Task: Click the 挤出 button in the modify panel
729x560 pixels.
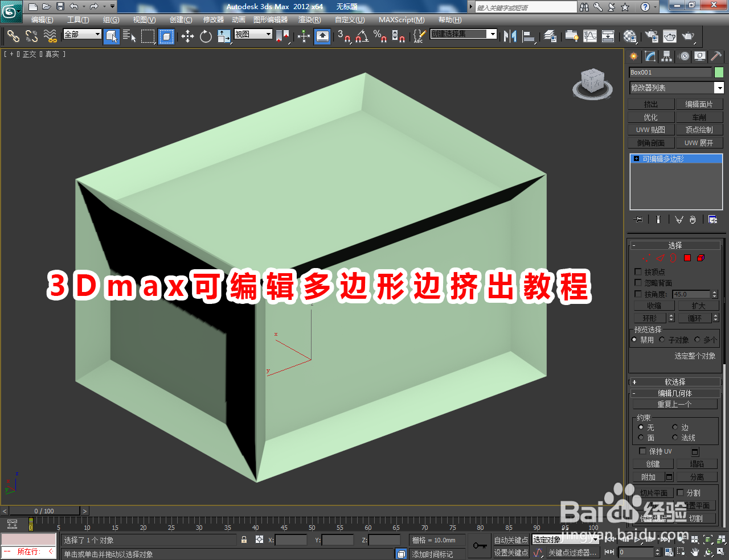Action: [650, 104]
